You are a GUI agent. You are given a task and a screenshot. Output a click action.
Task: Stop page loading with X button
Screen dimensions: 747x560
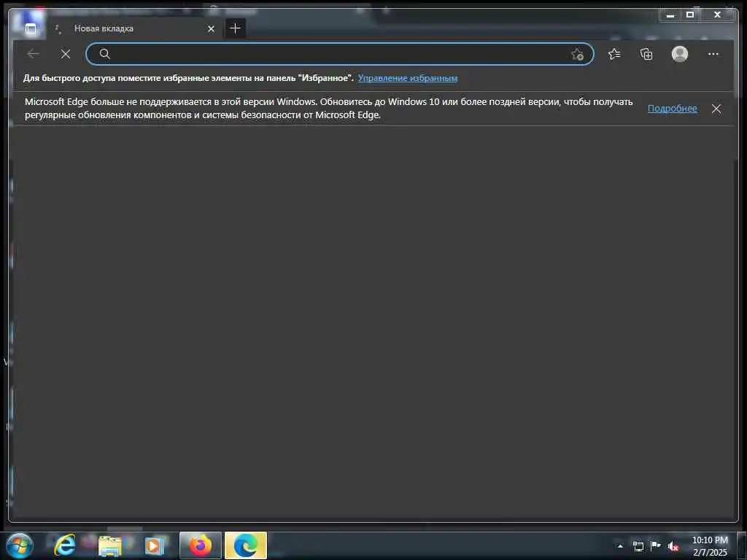[66, 54]
